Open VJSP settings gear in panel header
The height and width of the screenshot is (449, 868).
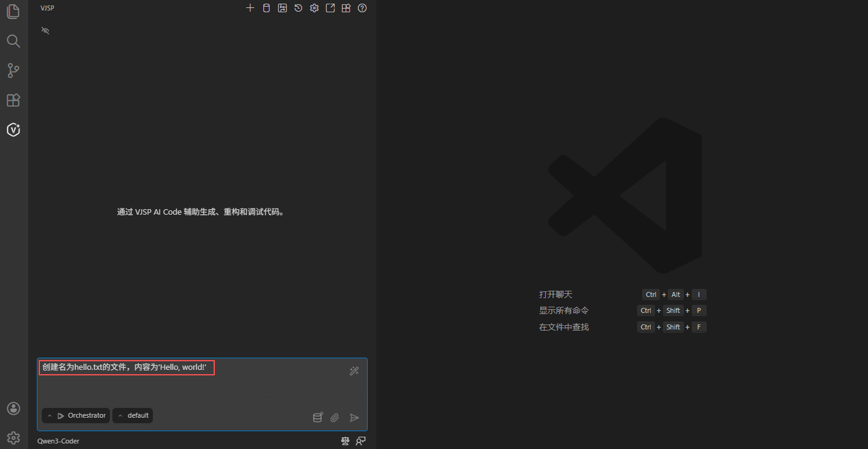[314, 8]
